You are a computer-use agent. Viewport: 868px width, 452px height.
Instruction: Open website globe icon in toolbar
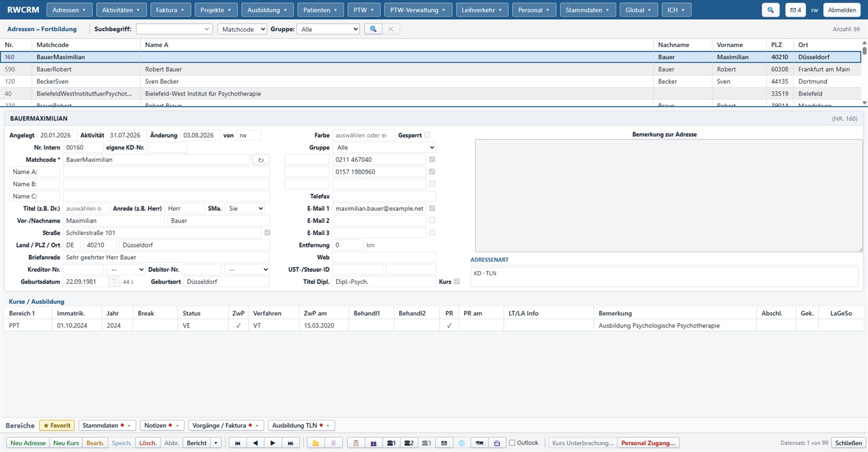click(x=461, y=443)
